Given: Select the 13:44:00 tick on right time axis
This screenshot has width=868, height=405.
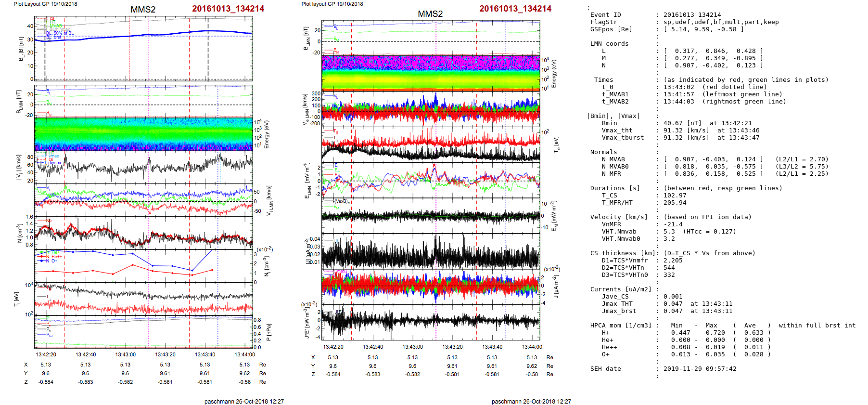Looking at the screenshot, I should 532,347.
